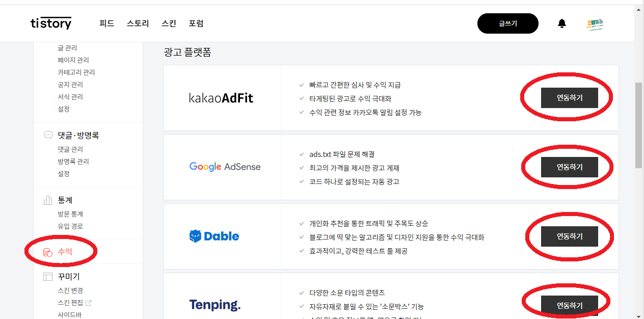Click text 효과적이고, 강력한 테스트 툴 제공
644x319 pixels.
359,251
